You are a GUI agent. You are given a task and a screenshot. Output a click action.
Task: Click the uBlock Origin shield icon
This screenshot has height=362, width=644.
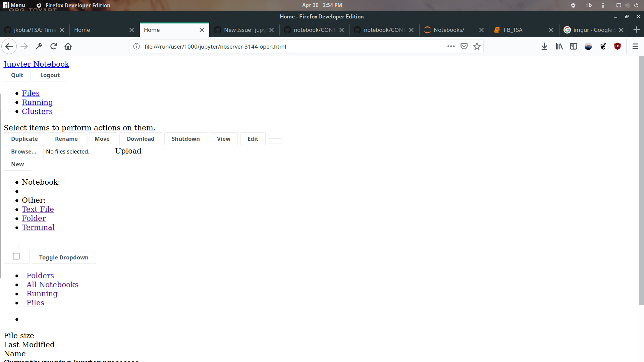(618, 47)
